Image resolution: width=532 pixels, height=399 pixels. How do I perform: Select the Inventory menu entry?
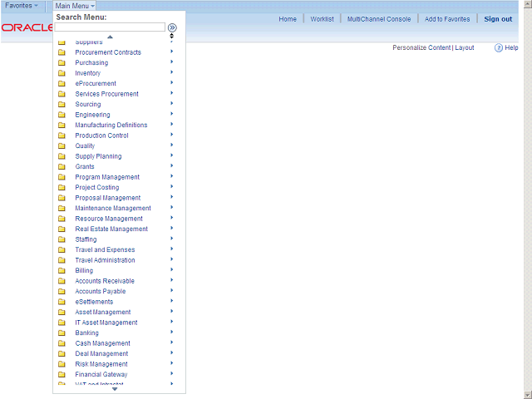coord(87,73)
